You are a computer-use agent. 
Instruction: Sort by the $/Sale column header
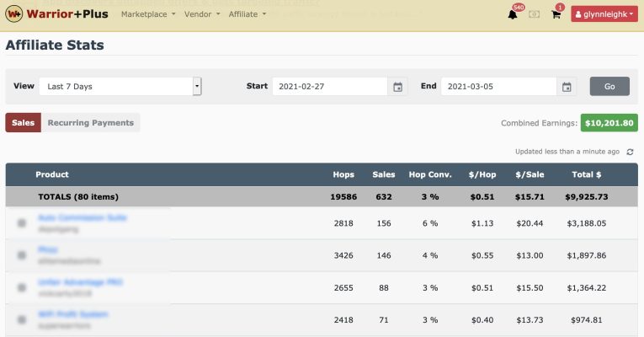(x=530, y=174)
